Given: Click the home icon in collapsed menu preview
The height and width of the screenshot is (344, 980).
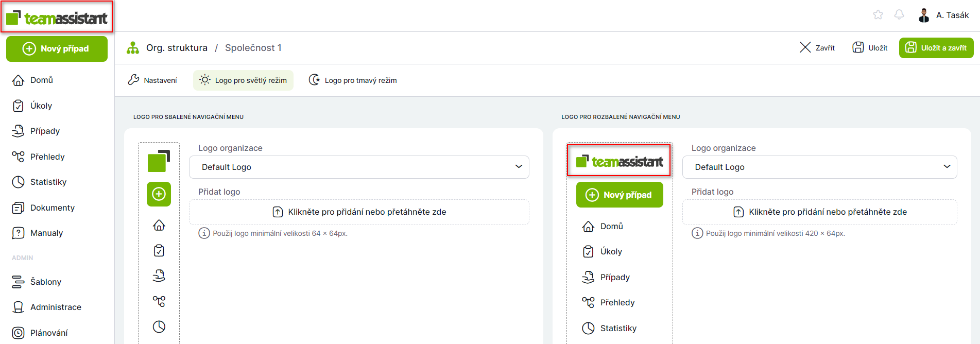Looking at the screenshot, I should tap(159, 226).
